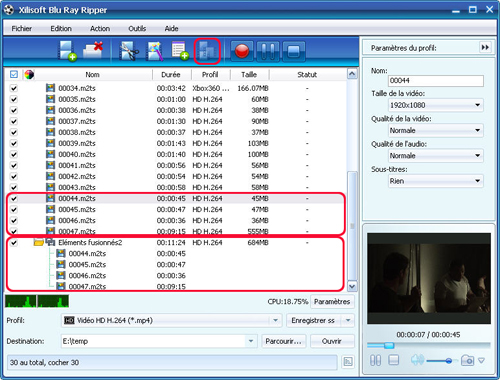Pause ripping with the toolbar pause button
This screenshot has height=380, width=500.
268,52
